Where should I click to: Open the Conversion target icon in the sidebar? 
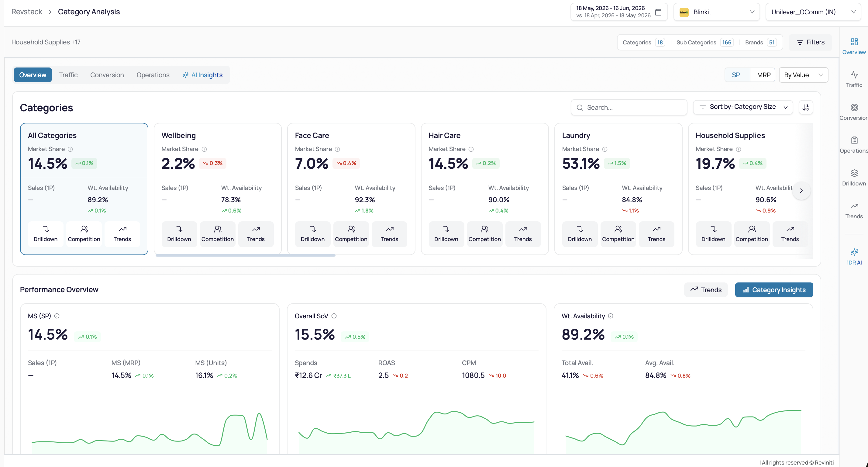pos(854,107)
